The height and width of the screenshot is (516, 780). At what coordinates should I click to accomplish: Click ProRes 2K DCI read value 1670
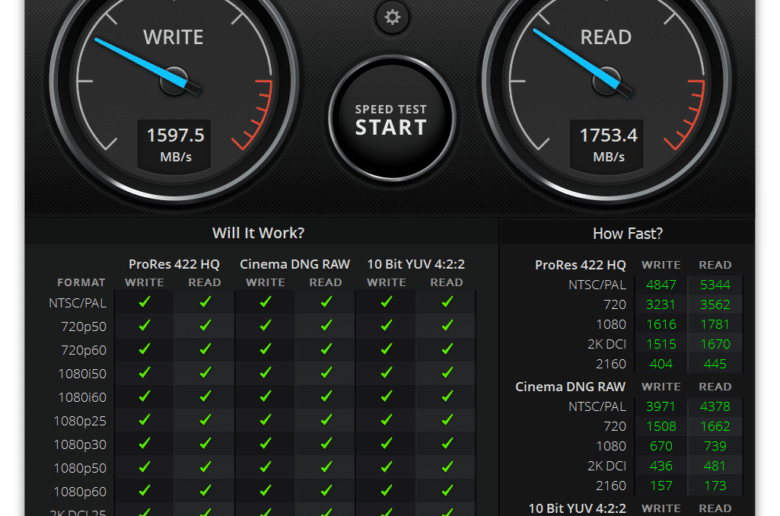point(715,344)
